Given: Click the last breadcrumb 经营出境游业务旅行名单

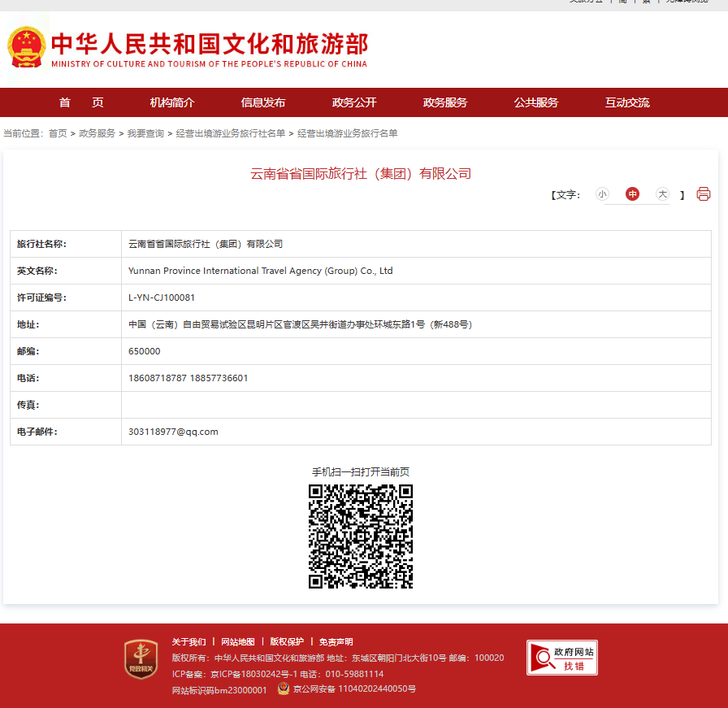Looking at the screenshot, I should (347, 134).
